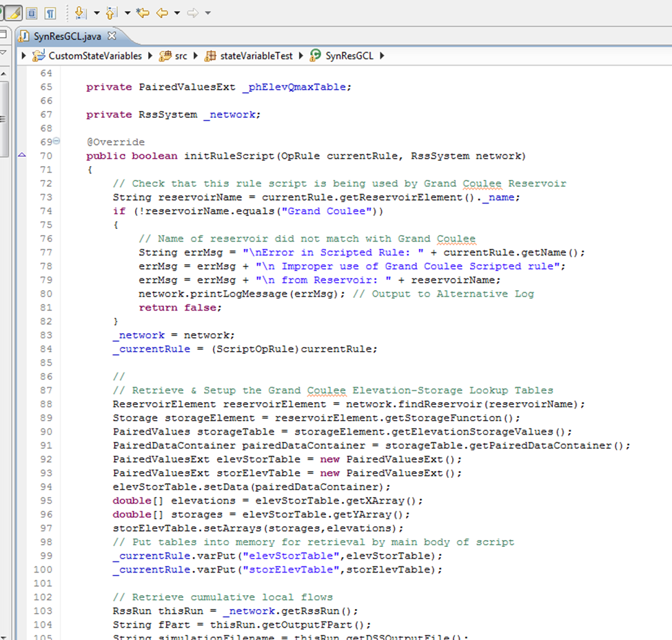Open Back history dropdown arrow
Viewport: 672px width, 640px height.
point(176,13)
